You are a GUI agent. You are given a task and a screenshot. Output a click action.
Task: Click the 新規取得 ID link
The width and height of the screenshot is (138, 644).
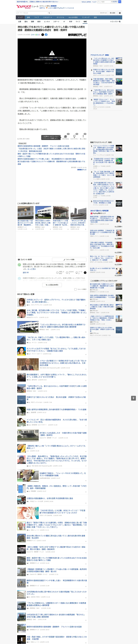pyautogui.click(x=54, y=6)
